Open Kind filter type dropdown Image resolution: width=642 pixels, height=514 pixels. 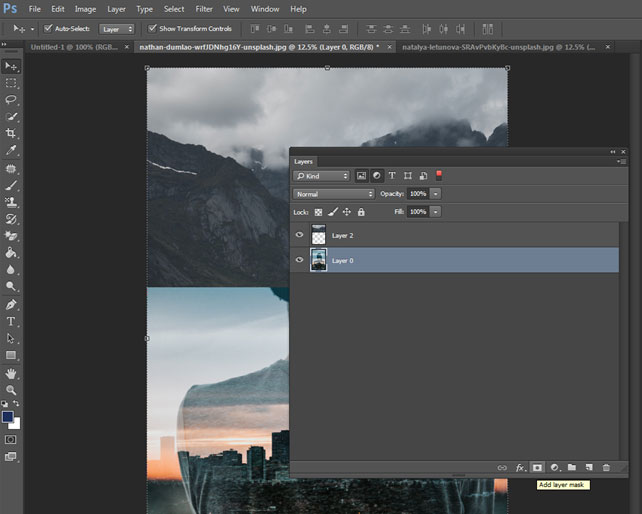pos(321,176)
